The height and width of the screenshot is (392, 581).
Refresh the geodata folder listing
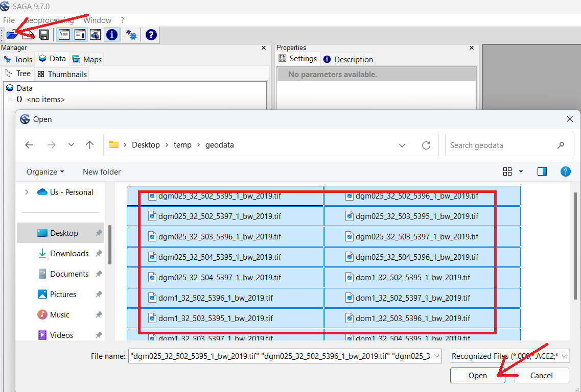(x=426, y=145)
